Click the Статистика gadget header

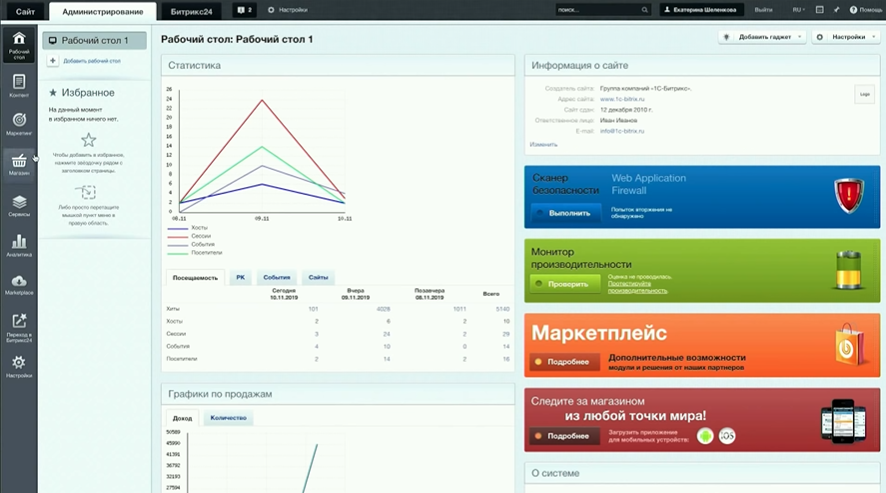[x=338, y=66]
